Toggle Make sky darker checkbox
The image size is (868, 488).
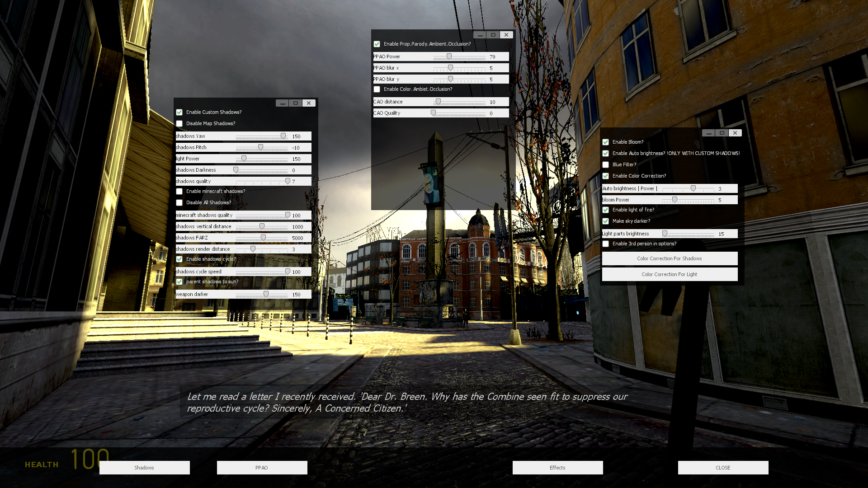coord(606,221)
